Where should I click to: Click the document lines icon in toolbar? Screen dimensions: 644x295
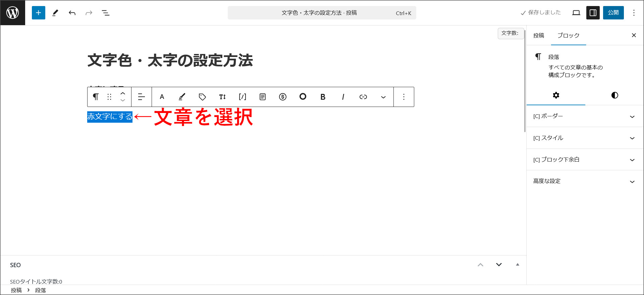263,97
